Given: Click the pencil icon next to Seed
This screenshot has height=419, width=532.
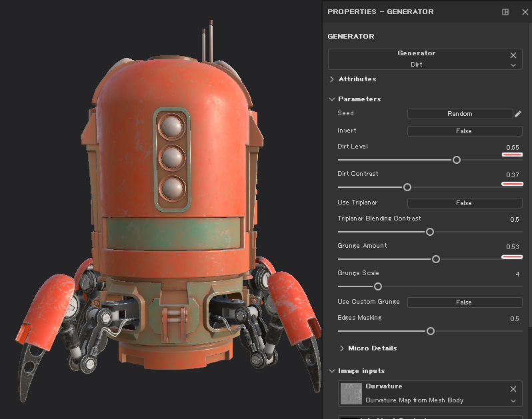Looking at the screenshot, I should coord(518,114).
